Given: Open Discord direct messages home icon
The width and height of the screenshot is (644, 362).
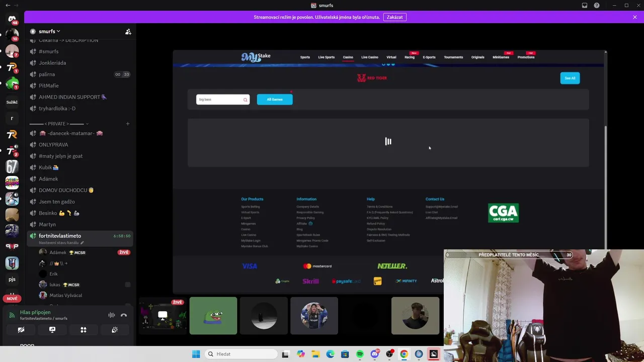Looking at the screenshot, I should click(12, 19).
